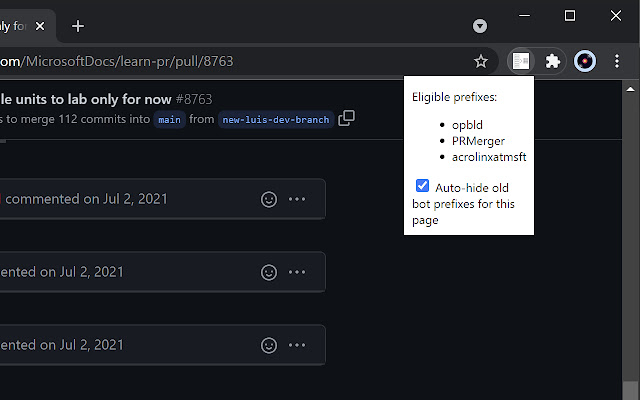Image resolution: width=640 pixels, height=400 pixels.
Task: Close the current browser tab
Action: pos(40,27)
